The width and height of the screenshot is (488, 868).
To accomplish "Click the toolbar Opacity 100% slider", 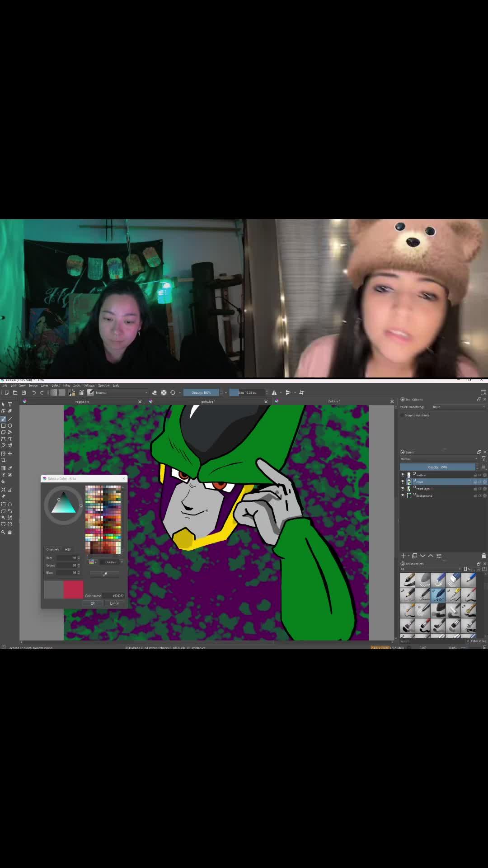I will (x=202, y=392).
